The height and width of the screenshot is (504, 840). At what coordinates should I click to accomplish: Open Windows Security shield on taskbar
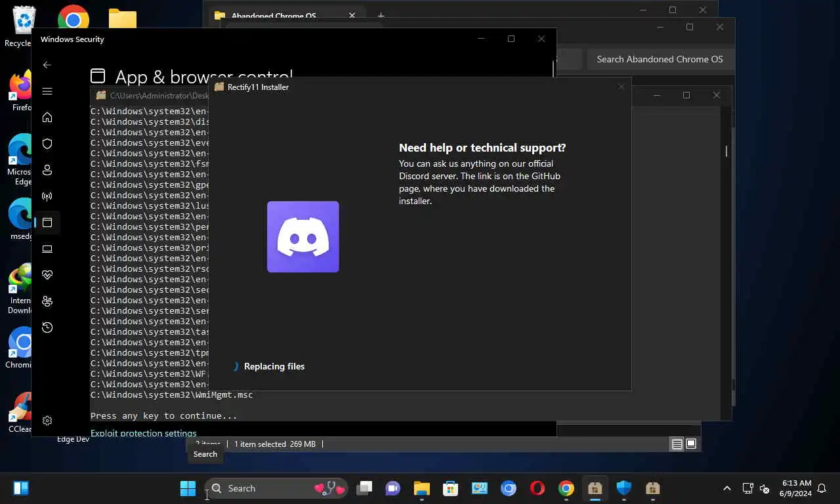click(623, 488)
